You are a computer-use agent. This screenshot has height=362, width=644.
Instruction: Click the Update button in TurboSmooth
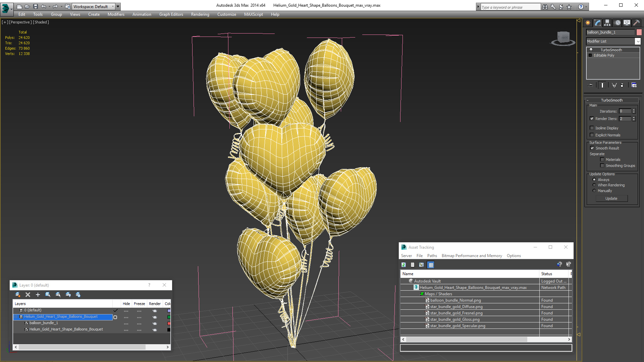(611, 198)
